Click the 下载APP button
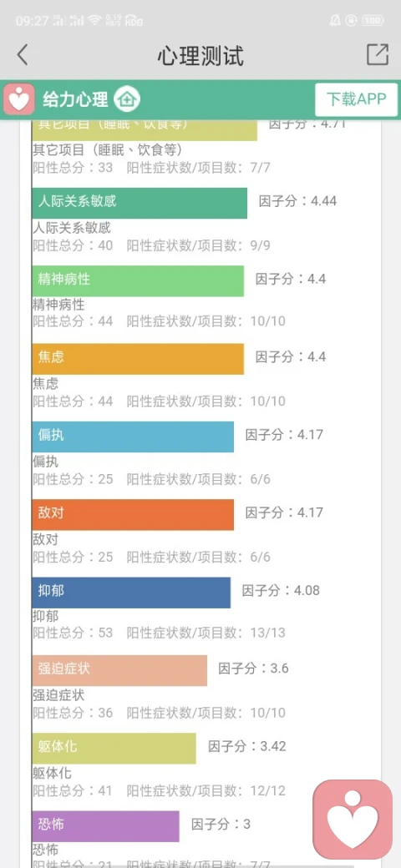 click(356, 99)
